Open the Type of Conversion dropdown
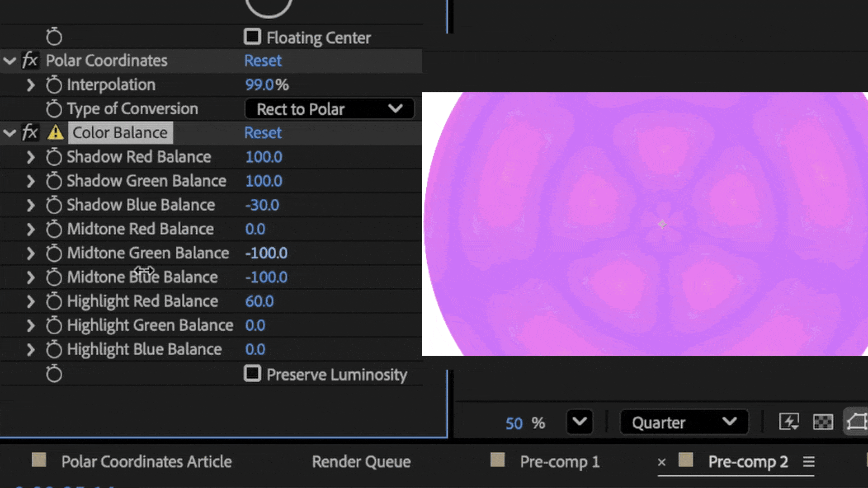This screenshot has width=868, height=488. point(329,109)
